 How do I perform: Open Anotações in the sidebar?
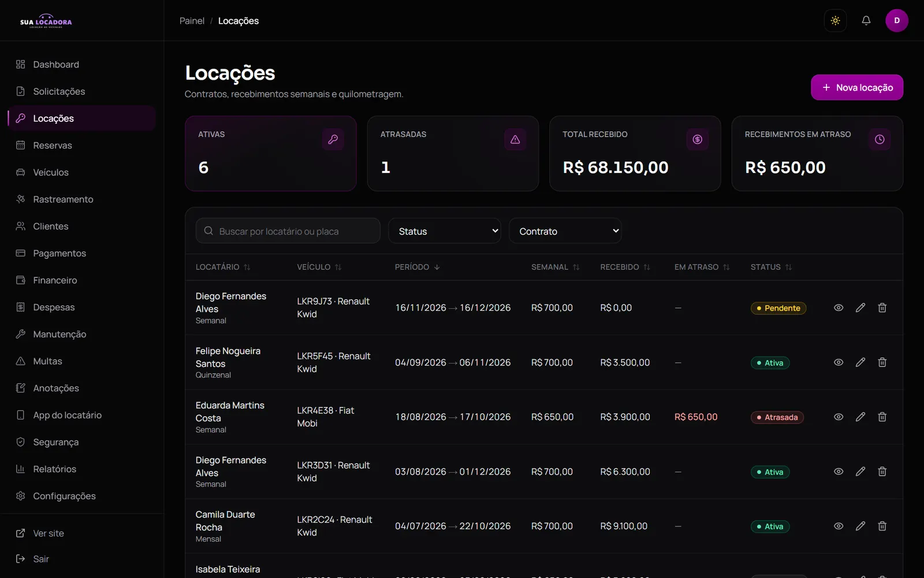tap(82, 388)
